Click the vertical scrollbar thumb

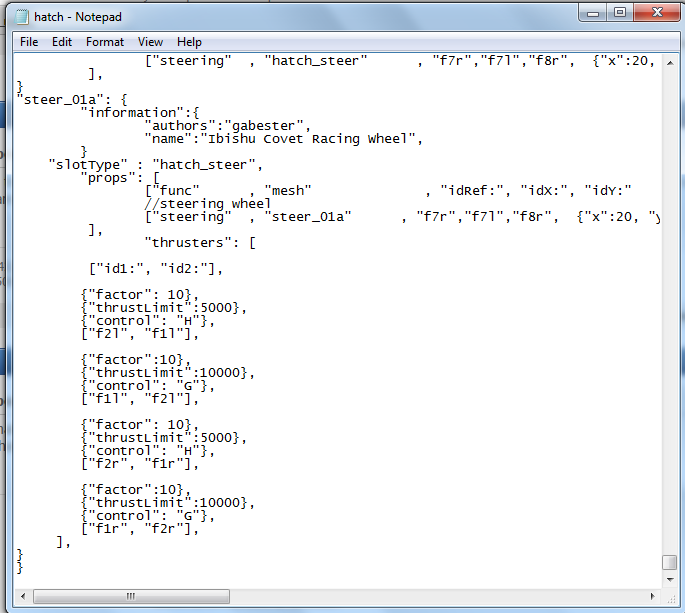point(670,562)
